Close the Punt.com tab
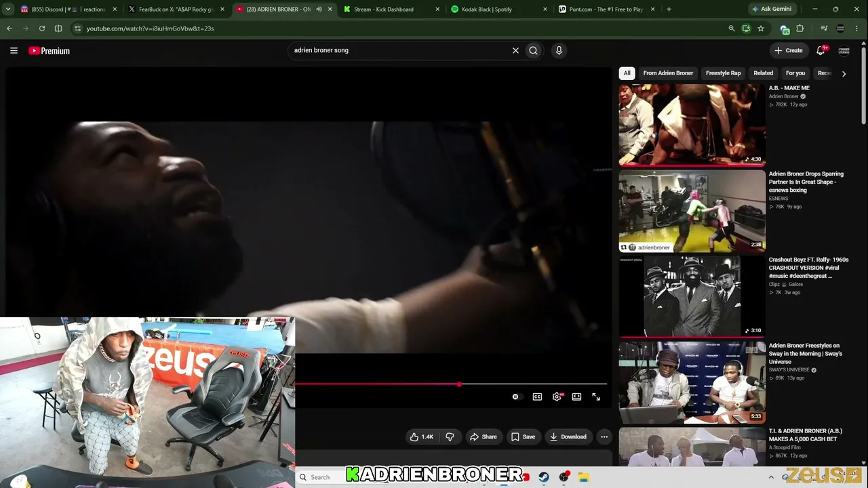This screenshot has height=488, width=868. [653, 9]
